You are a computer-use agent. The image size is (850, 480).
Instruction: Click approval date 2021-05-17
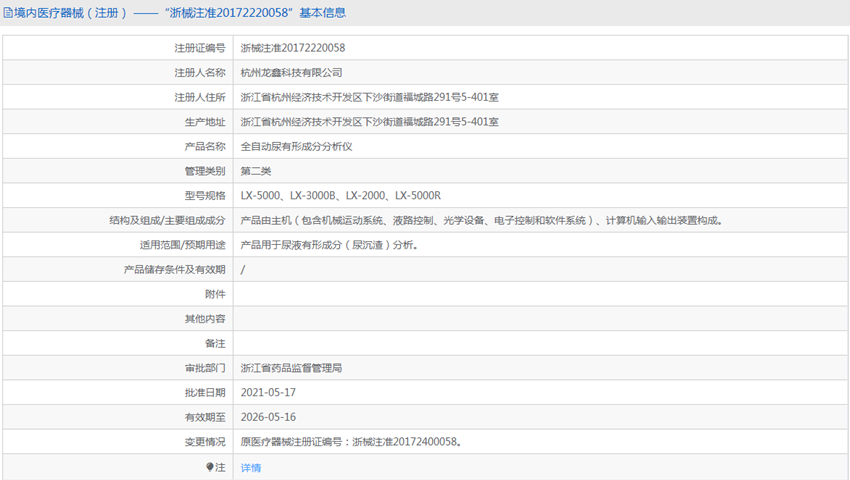pos(268,392)
